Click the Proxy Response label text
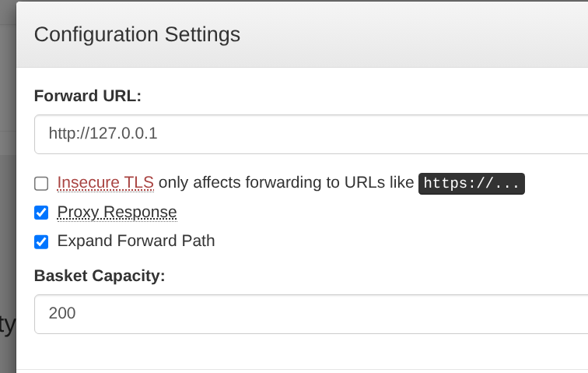This screenshot has height=373, width=588. pos(117,212)
